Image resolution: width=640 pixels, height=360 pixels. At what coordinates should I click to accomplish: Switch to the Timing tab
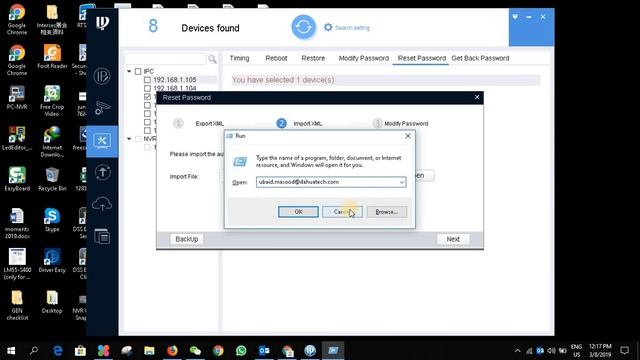[239, 58]
